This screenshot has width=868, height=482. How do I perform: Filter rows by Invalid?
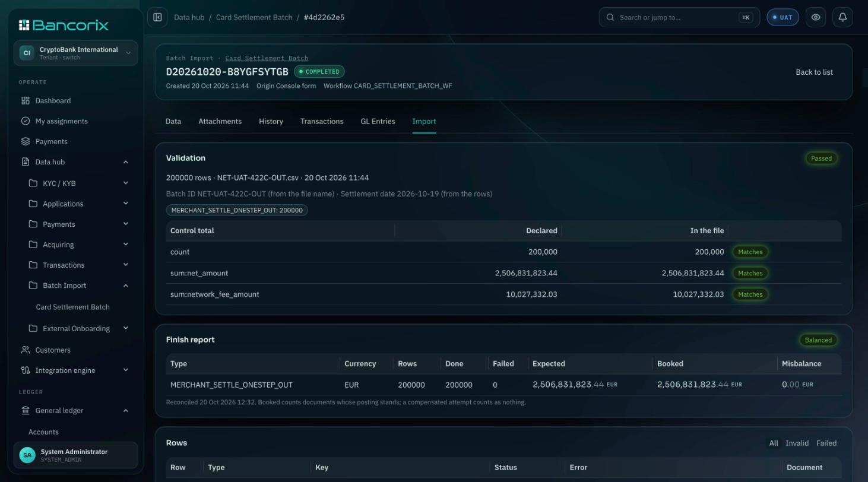(797, 443)
